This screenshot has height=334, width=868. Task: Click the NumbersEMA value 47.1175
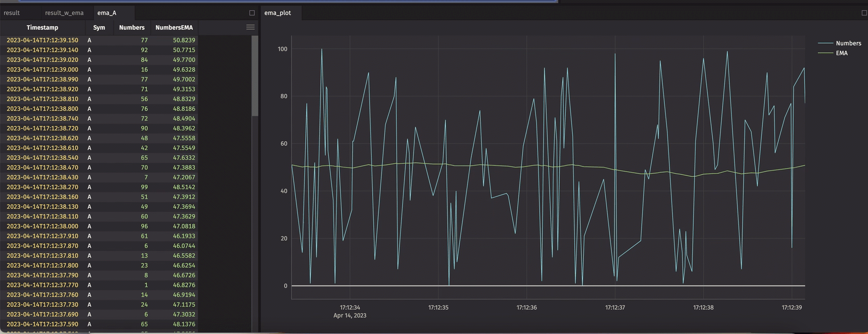point(184,305)
